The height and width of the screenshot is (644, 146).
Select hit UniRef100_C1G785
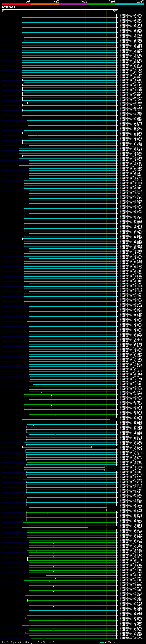click(x=131, y=590)
